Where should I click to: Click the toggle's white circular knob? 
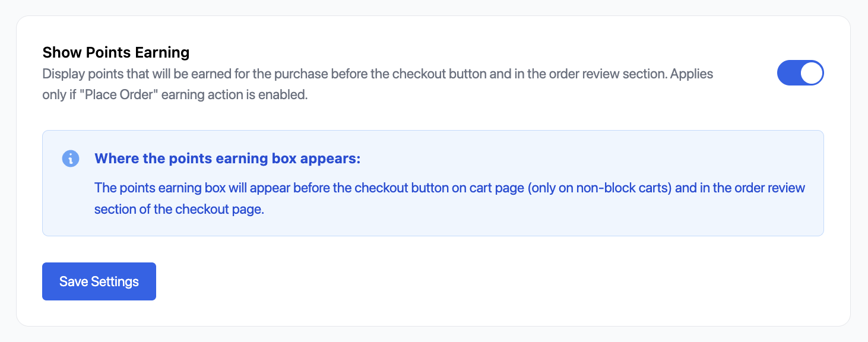tap(811, 72)
